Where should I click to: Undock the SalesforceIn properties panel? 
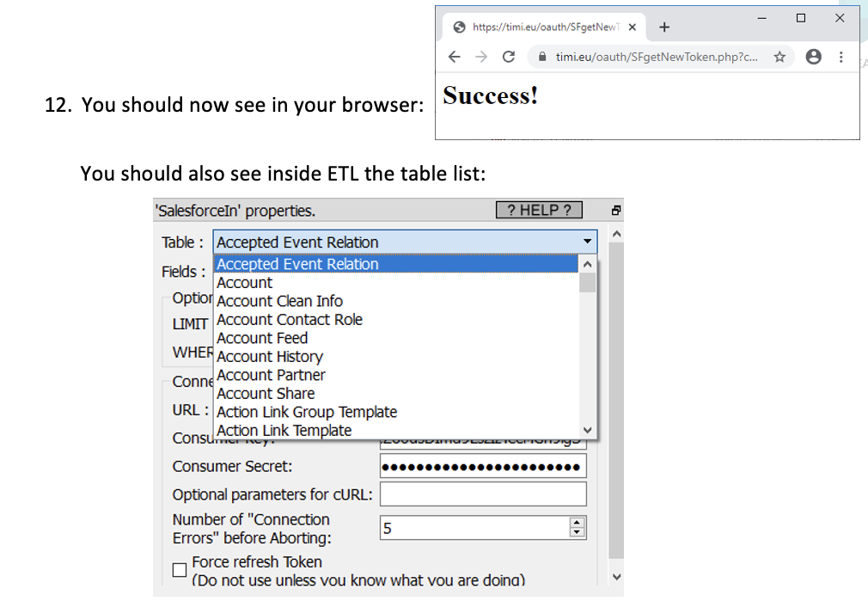click(x=615, y=210)
